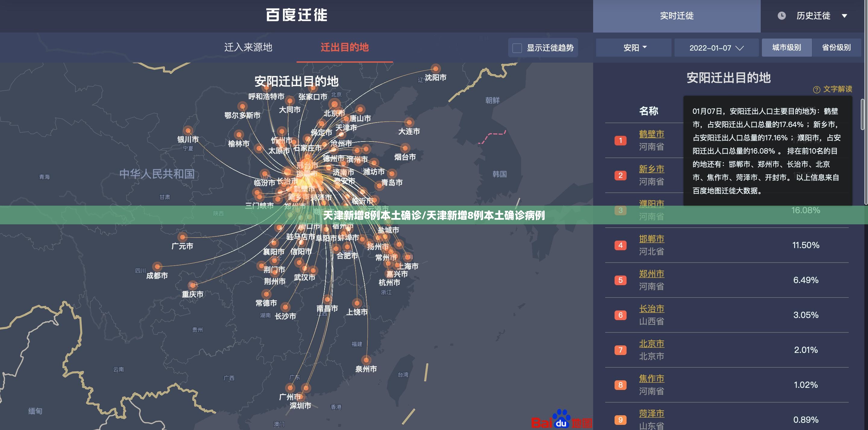
Task: Click the 大同市 map marker dot
Action: point(290,101)
